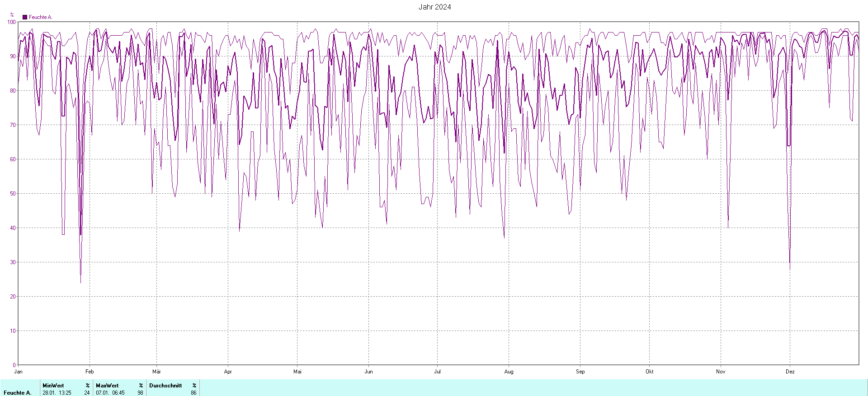Choose the Okt month on the time axis
Screen dimensions: 868x396
coord(649,372)
